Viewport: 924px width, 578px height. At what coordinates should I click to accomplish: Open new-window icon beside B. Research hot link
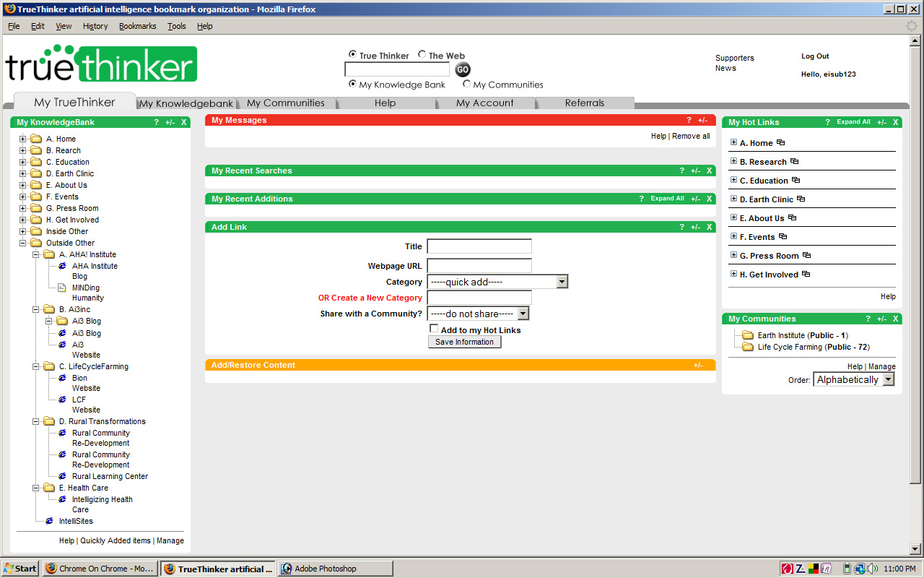pyautogui.click(x=794, y=162)
